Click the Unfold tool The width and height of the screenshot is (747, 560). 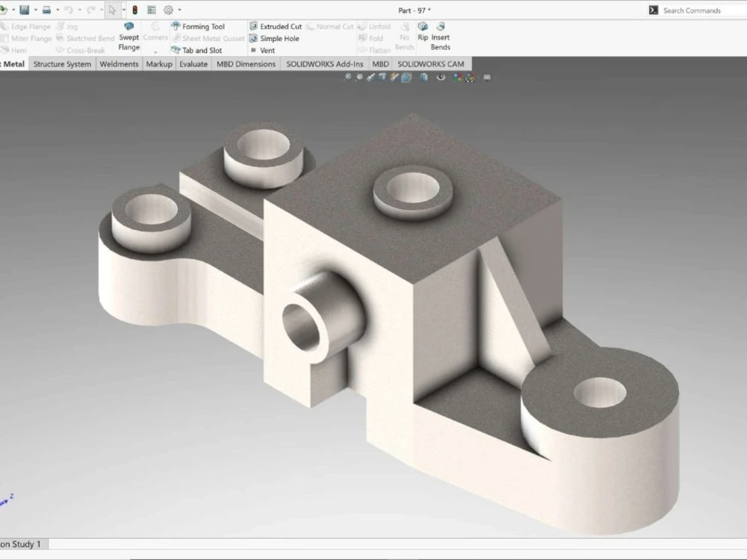[x=374, y=26]
